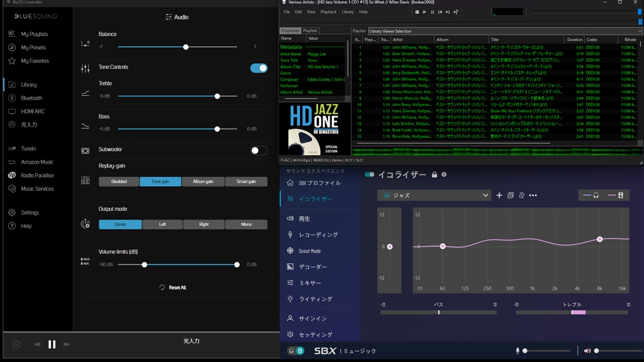This screenshot has height=362, width=644.
Task: Turn off the イコライザー toggle
Action: pos(369,174)
